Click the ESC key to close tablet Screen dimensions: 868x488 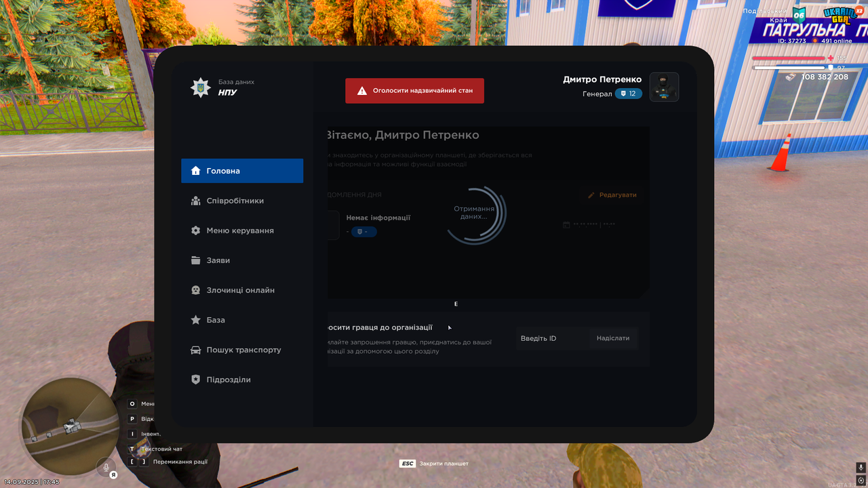407,464
